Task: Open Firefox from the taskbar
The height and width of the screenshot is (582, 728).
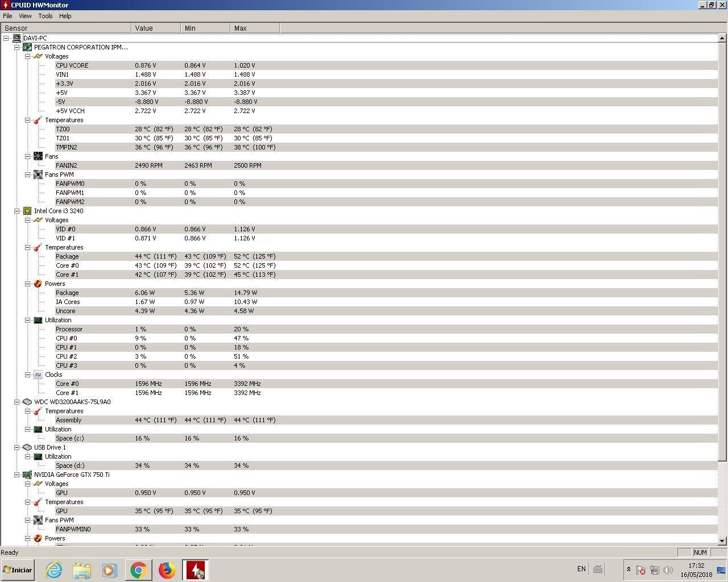Action: [x=167, y=570]
